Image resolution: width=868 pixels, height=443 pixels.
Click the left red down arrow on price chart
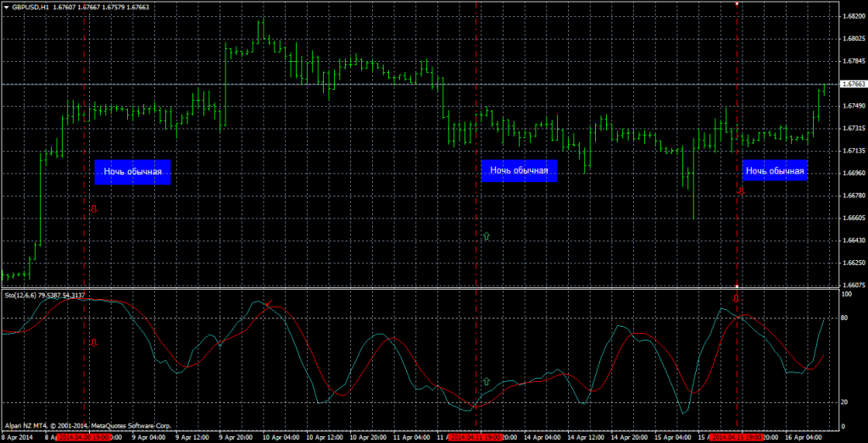93,208
